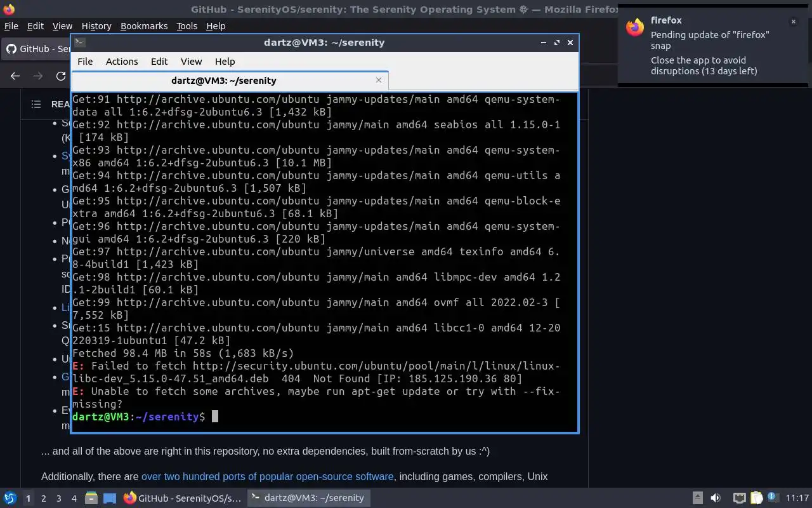Select the GitHub tab in Firefox
812x508 pixels.
(37, 49)
